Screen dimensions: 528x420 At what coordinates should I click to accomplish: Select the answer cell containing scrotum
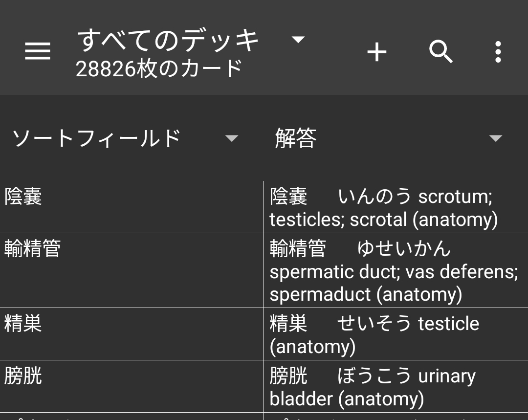coord(395,208)
